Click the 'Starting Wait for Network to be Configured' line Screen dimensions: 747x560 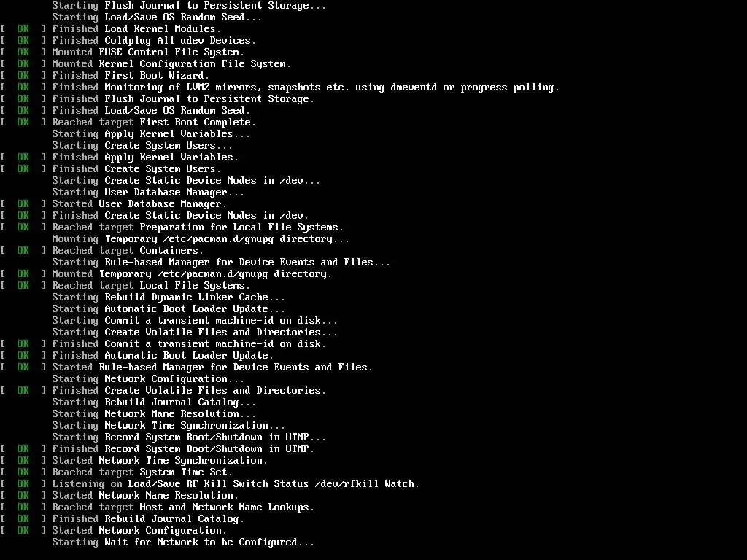tap(183, 542)
